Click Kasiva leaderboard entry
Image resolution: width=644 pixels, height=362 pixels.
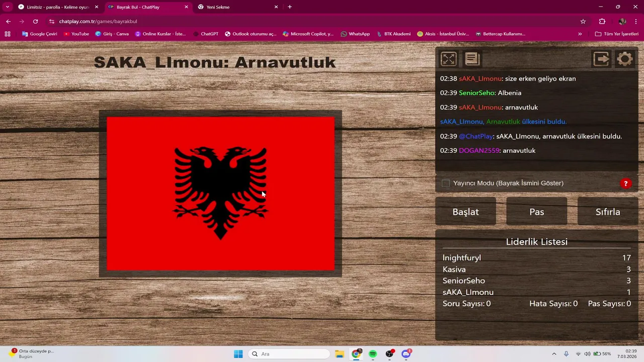(x=454, y=269)
